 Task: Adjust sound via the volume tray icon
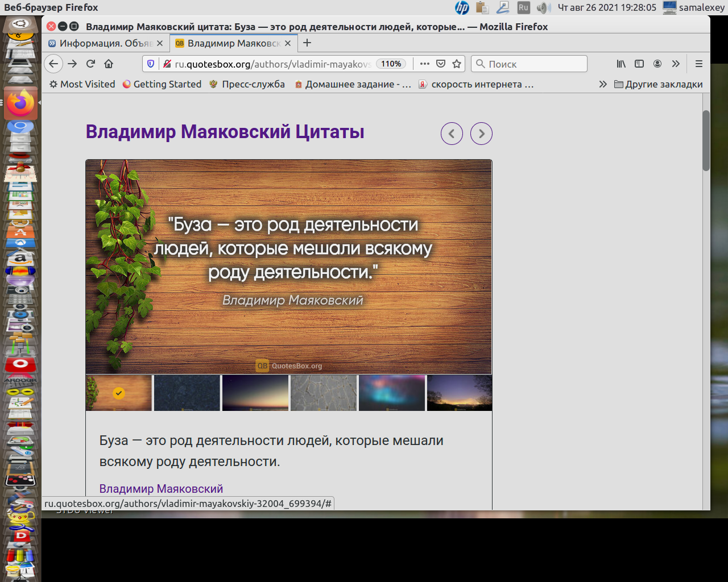pyautogui.click(x=544, y=7)
